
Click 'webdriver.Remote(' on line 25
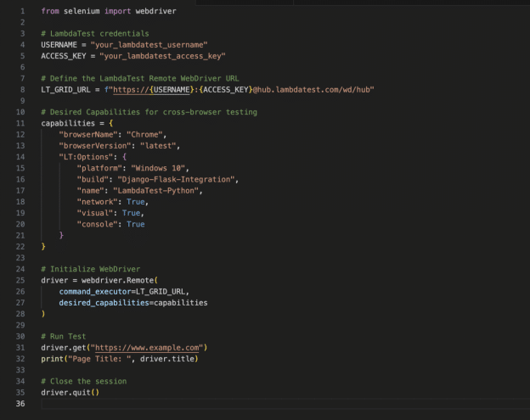pos(120,280)
